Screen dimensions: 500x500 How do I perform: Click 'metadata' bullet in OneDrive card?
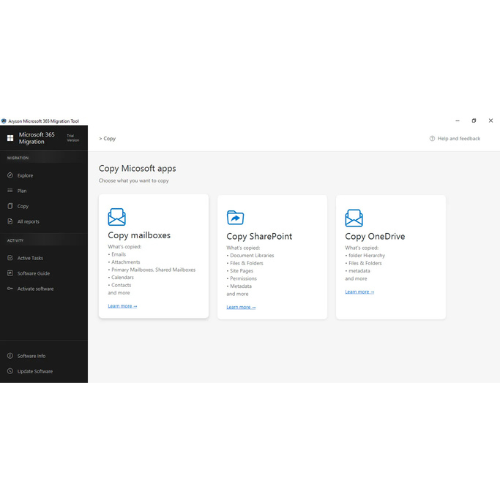click(x=359, y=271)
